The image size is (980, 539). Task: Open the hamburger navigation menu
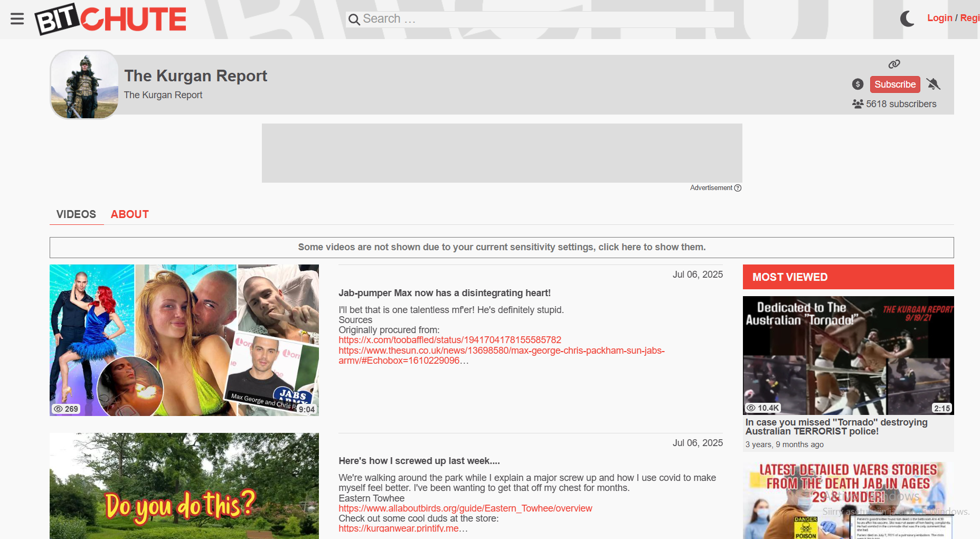click(17, 19)
